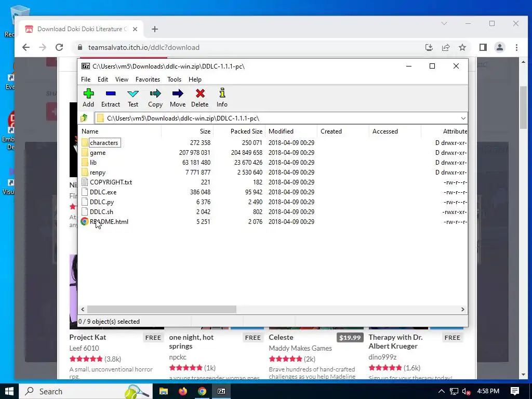Image resolution: width=532 pixels, height=399 pixels.
Task: Open the Tools menu in 7-Zip
Action: click(174, 79)
